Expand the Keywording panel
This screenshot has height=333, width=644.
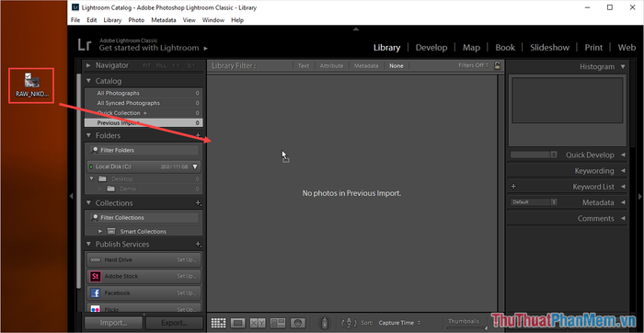point(623,171)
